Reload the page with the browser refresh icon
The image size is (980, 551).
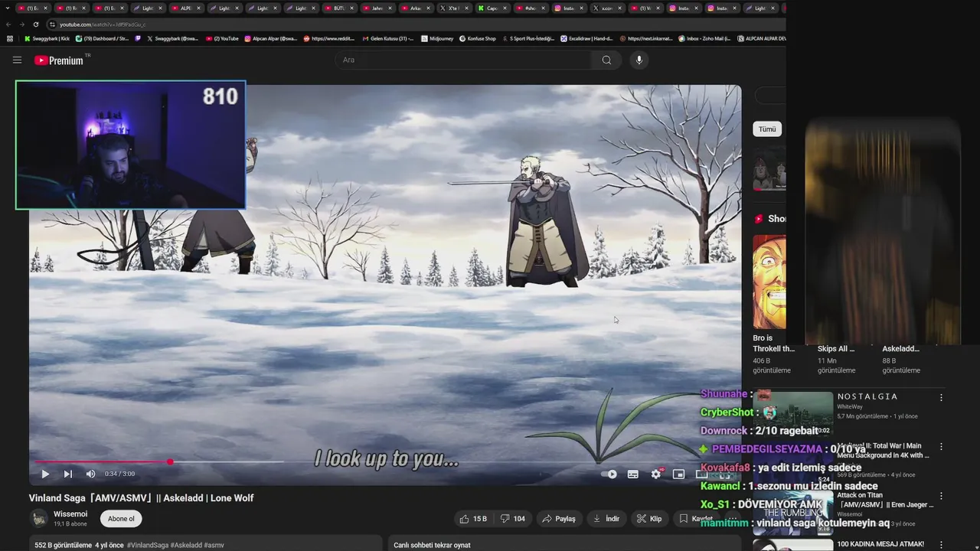point(35,24)
